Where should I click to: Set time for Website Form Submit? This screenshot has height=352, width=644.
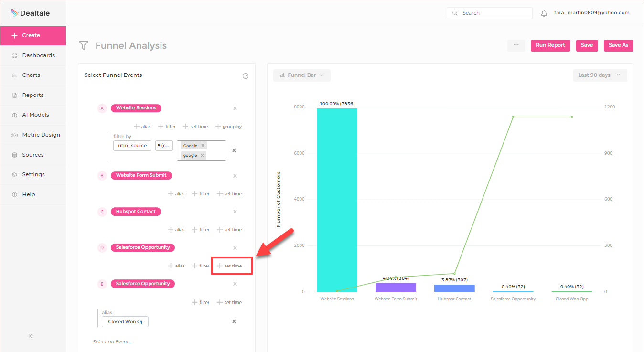(x=229, y=194)
